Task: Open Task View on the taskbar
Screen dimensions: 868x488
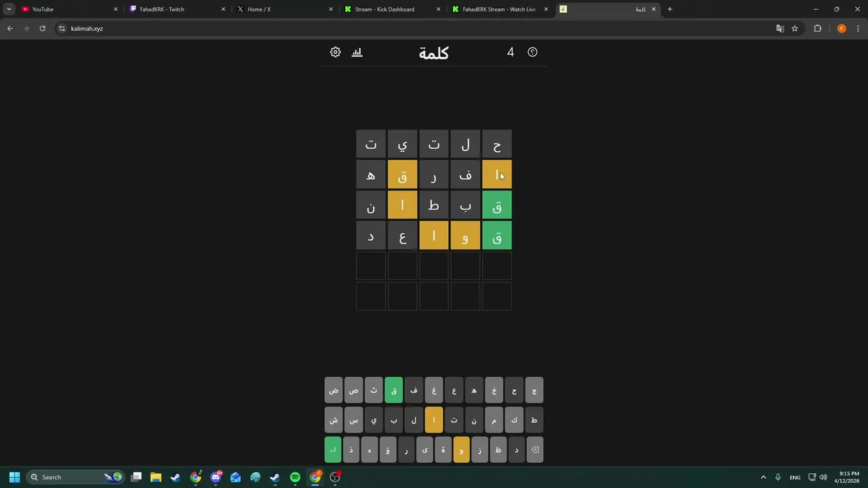Action: [136, 477]
